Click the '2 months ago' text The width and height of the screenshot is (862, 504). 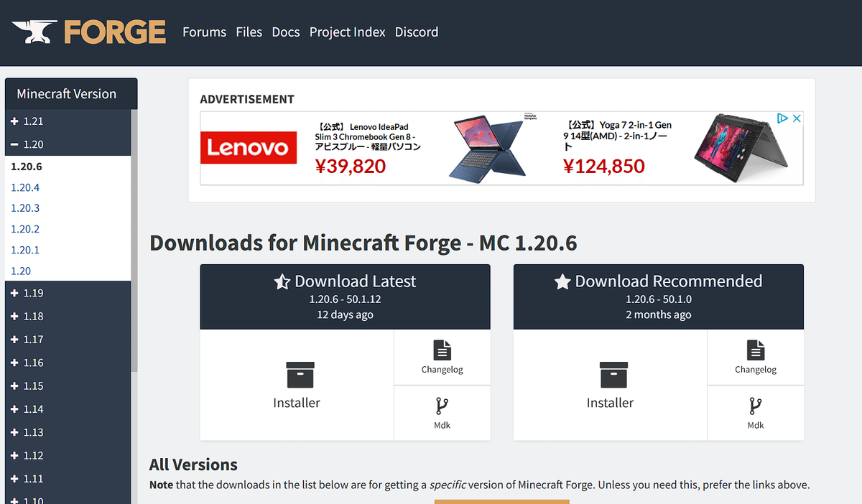pos(659,314)
